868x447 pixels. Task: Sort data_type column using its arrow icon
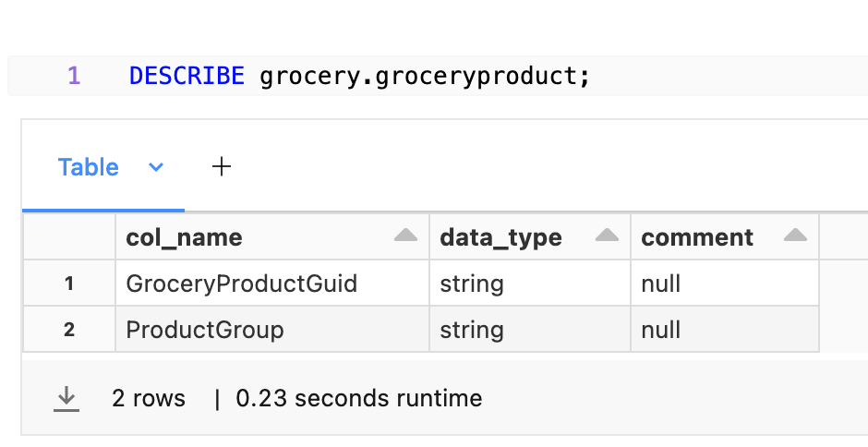[x=607, y=236]
